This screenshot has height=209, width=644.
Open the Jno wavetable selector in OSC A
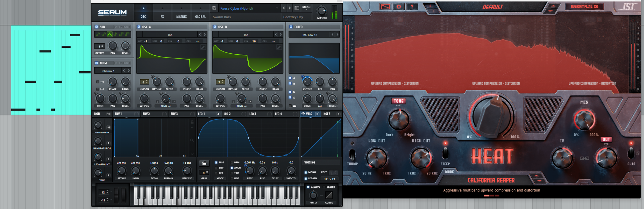click(x=170, y=35)
